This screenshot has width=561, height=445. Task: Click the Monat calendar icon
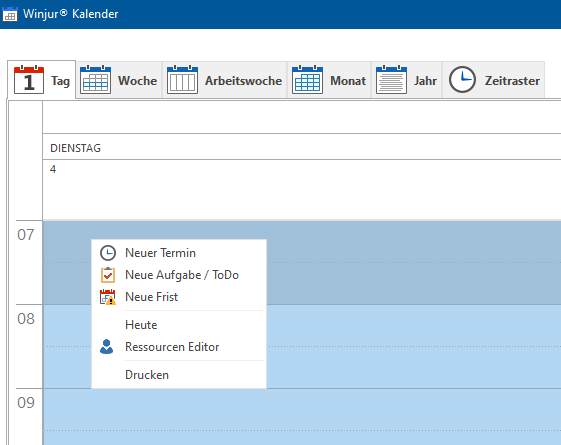tap(307, 80)
